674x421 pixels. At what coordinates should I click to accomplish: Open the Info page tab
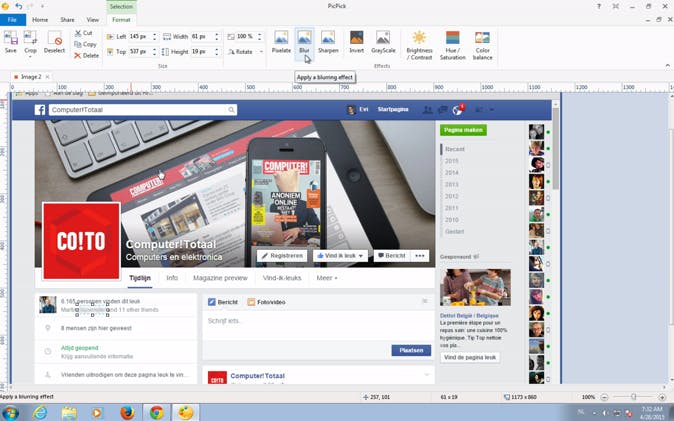[172, 278]
